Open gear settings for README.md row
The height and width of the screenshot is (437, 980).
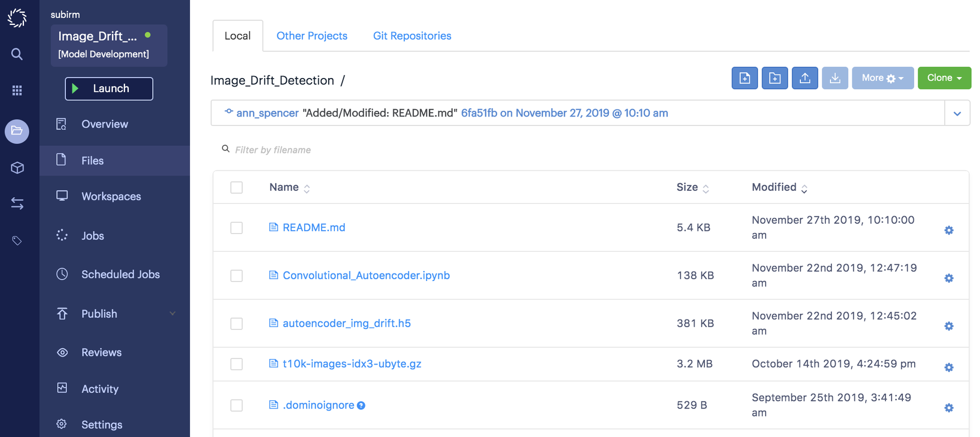click(948, 230)
